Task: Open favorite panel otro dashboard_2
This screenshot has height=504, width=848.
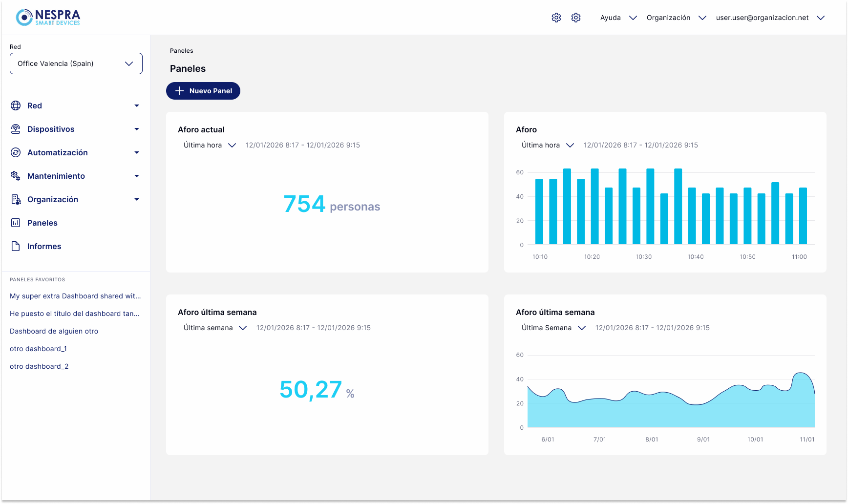Action: point(39,366)
